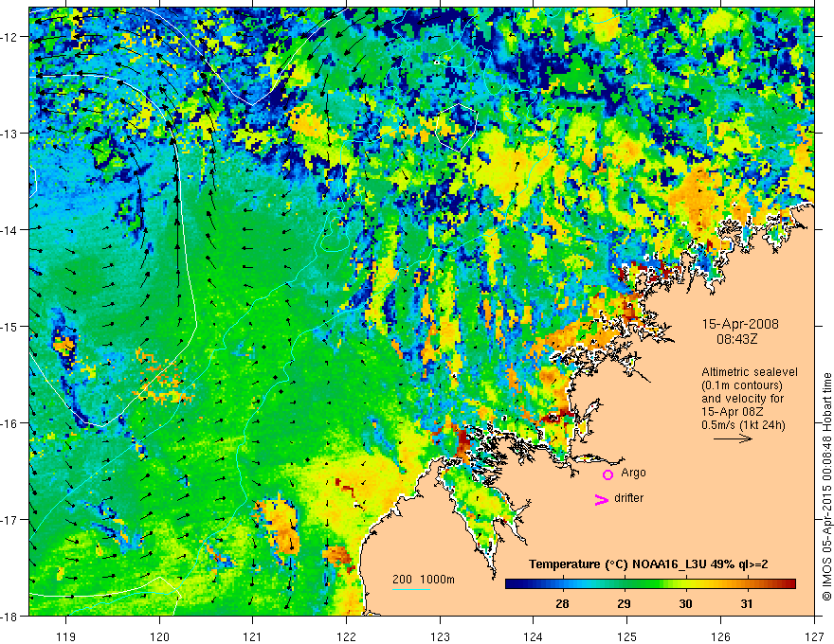Click the latitude axis label -14

9,230
